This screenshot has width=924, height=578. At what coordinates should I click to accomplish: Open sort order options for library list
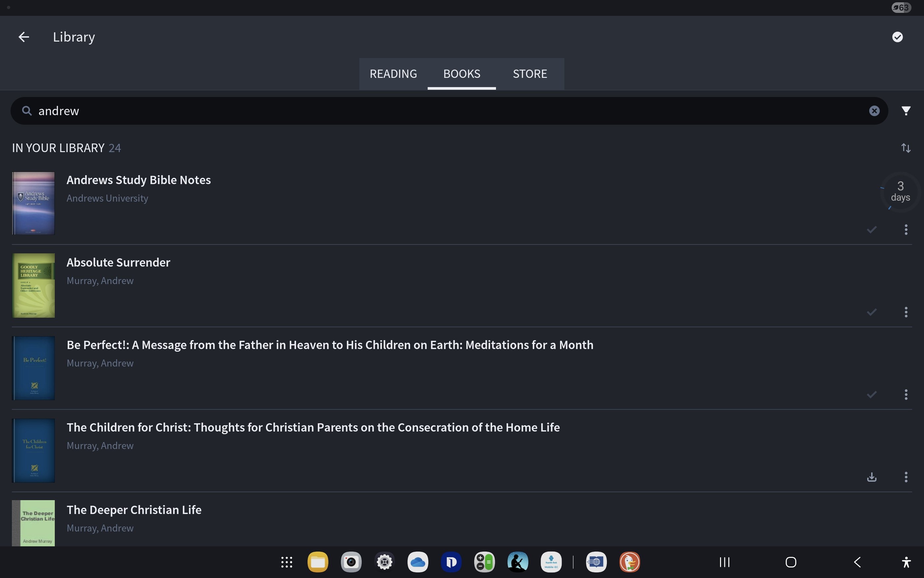[x=906, y=148]
